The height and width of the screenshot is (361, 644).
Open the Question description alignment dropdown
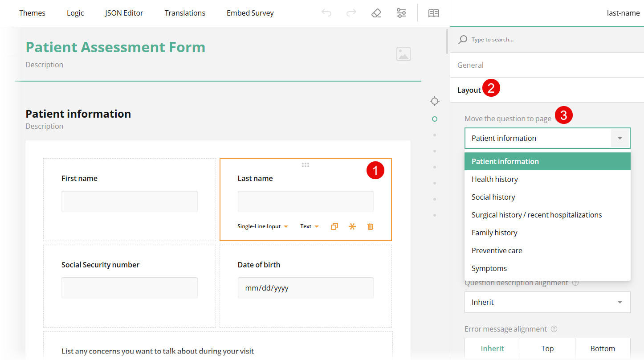[547, 302]
